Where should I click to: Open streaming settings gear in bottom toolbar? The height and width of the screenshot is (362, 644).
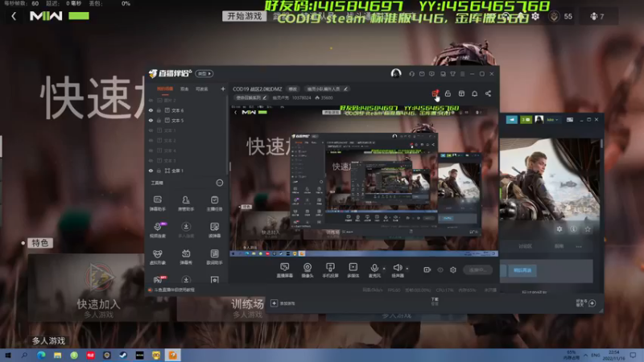453,269
